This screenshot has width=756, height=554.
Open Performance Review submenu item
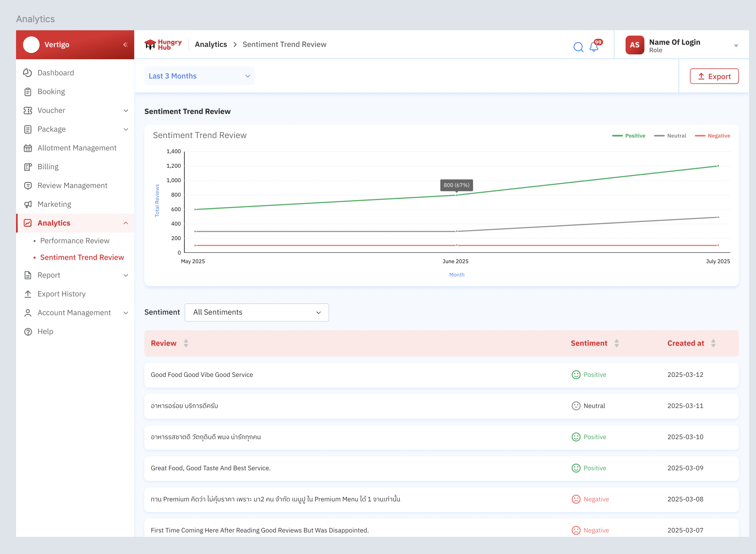tap(75, 241)
